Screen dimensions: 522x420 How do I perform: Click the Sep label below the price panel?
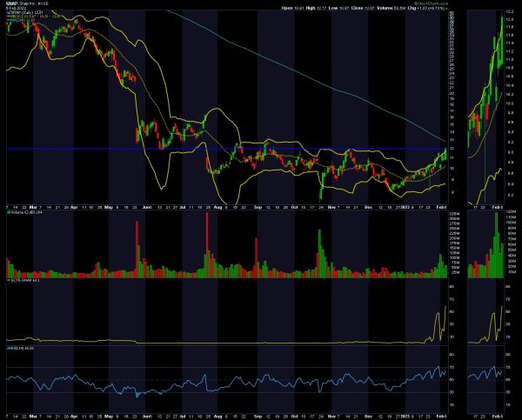pyautogui.click(x=258, y=207)
